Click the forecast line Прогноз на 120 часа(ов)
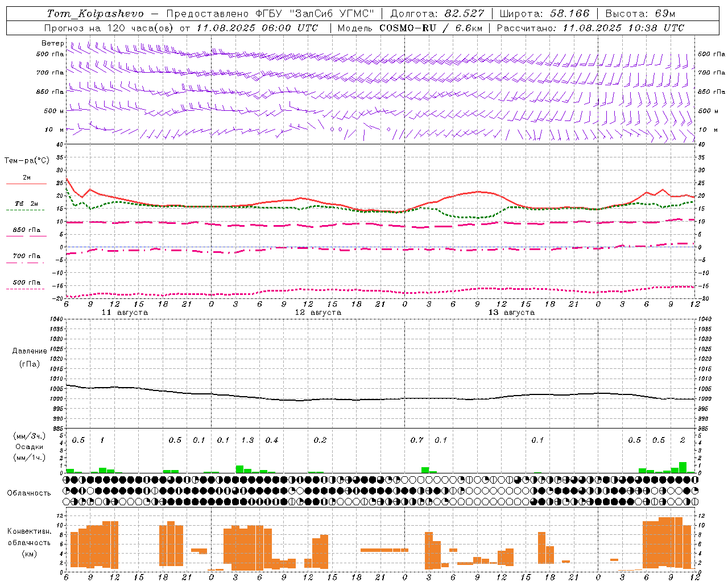Screen dimensions: 728x582 (110, 28)
